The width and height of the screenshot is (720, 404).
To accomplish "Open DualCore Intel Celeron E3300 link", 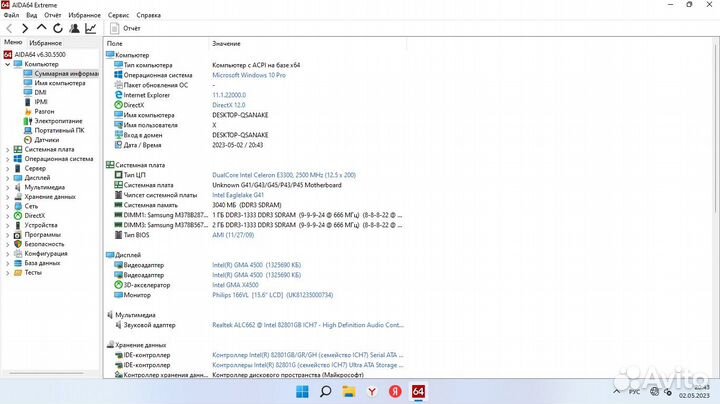I will (284, 175).
